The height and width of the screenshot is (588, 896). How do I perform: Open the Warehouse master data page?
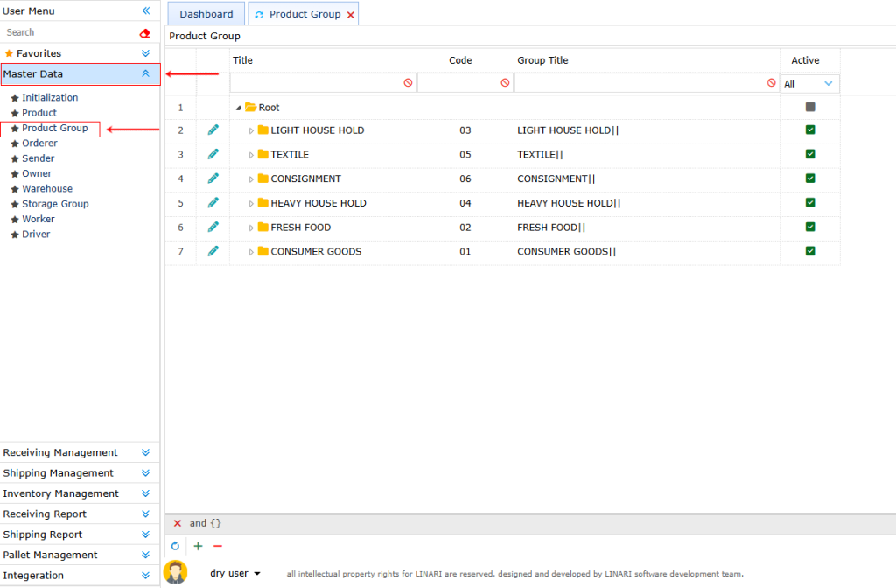click(48, 188)
